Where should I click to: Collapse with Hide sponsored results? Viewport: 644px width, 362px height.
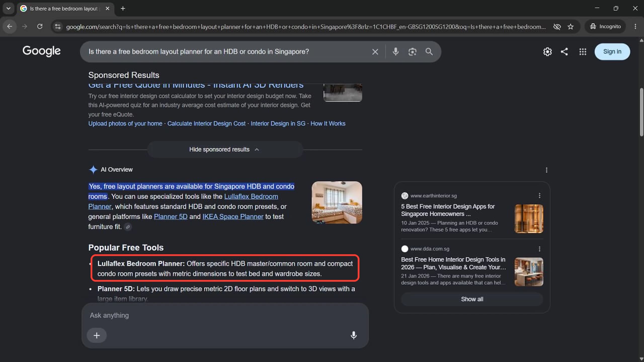coord(225,149)
